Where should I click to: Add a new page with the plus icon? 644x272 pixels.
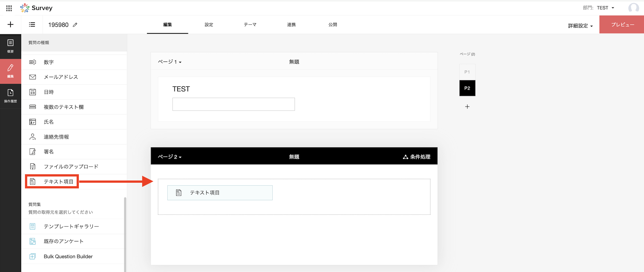pos(467,107)
